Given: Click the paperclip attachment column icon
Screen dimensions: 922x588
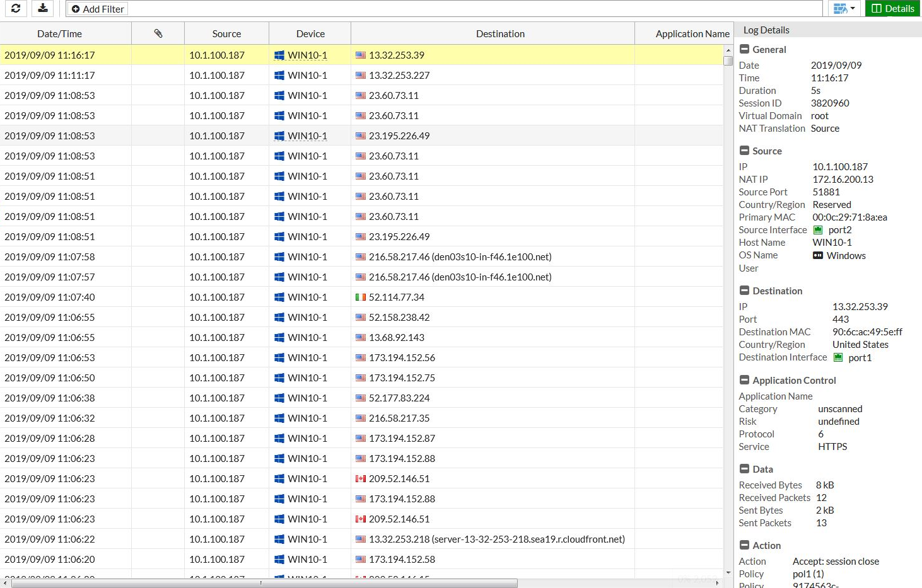Looking at the screenshot, I should (158, 33).
